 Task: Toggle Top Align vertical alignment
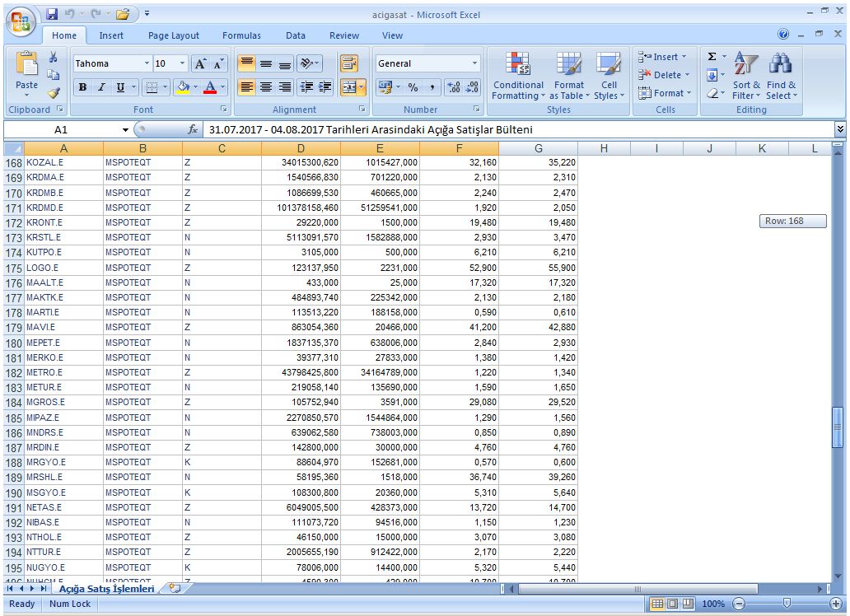tap(246, 63)
